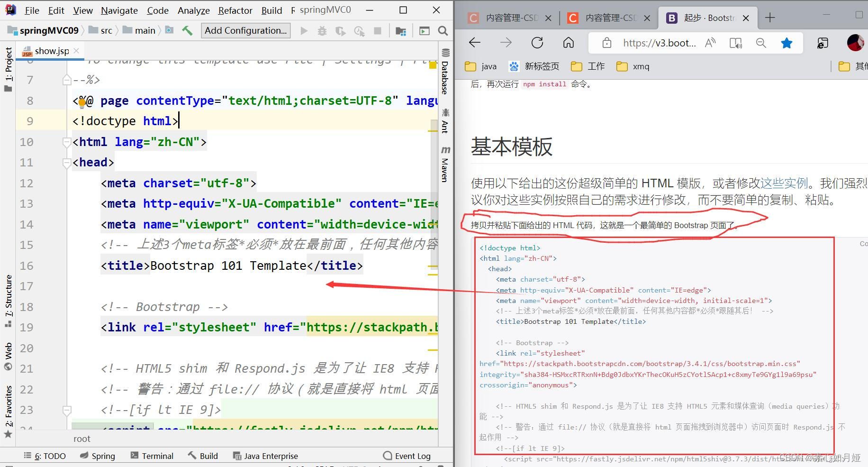Open the Spring tool window
Screen dimensions: 868x467
pyautogui.click(x=98, y=456)
